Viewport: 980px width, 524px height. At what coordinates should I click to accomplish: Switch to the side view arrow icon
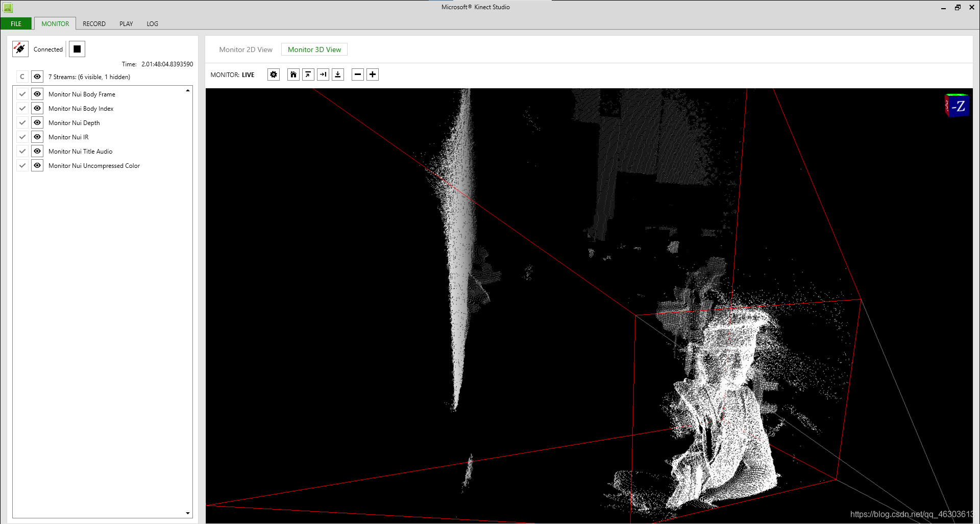coord(323,74)
